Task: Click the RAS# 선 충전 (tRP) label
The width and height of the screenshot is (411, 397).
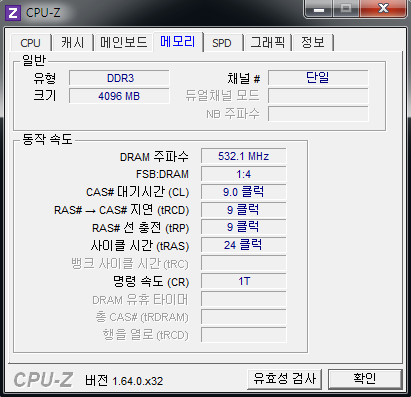Action: click(x=141, y=228)
